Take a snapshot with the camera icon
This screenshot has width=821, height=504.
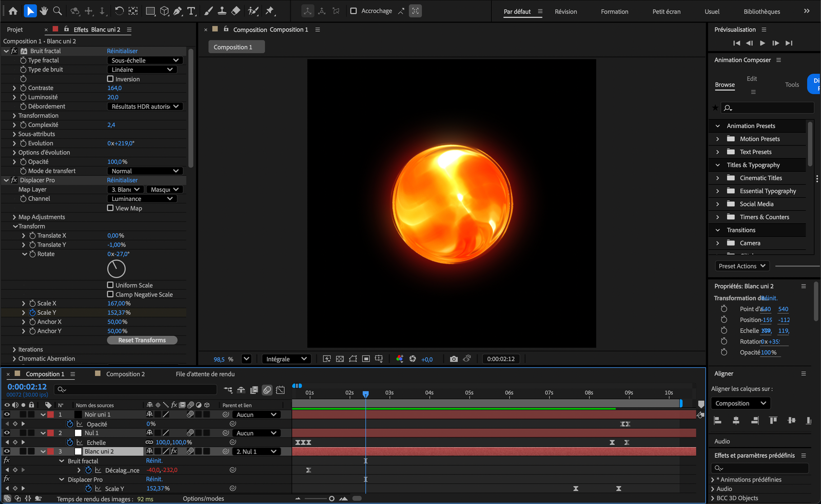[x=454, y=359]
